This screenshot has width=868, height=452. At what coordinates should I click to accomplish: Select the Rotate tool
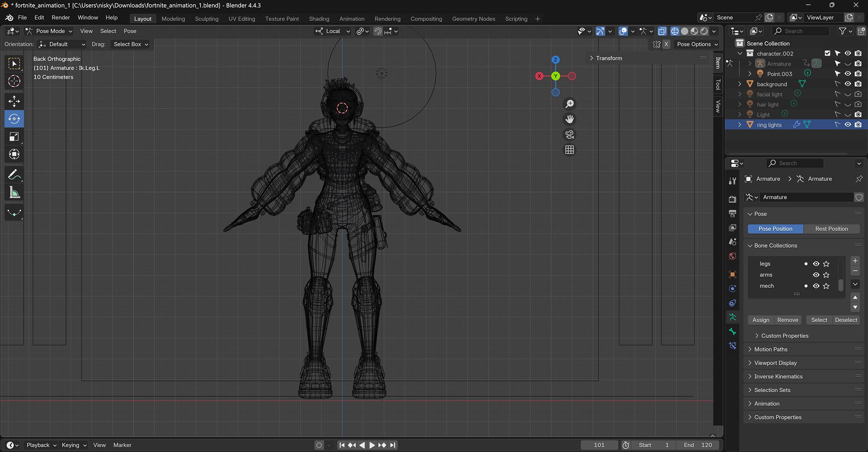(14, 119)
